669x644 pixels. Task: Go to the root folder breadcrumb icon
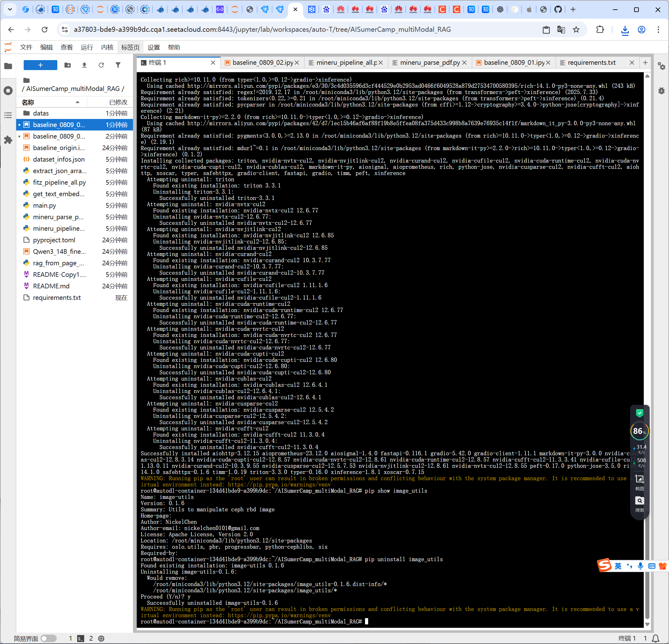click(x=26, y=80)
